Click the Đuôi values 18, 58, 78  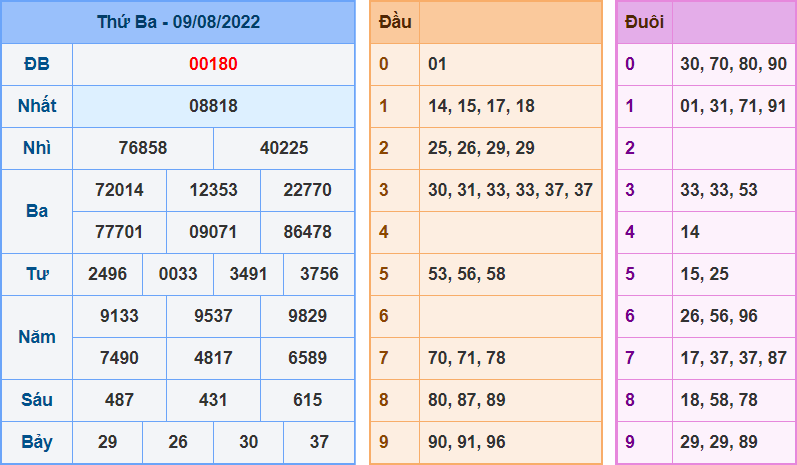coord(719,400)
